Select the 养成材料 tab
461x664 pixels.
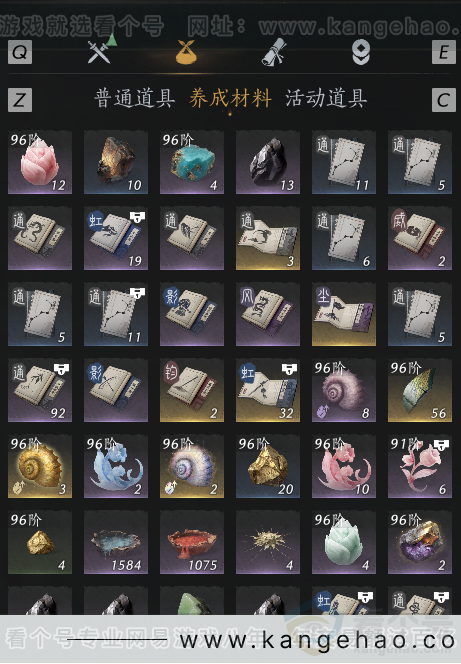[230, 99]
